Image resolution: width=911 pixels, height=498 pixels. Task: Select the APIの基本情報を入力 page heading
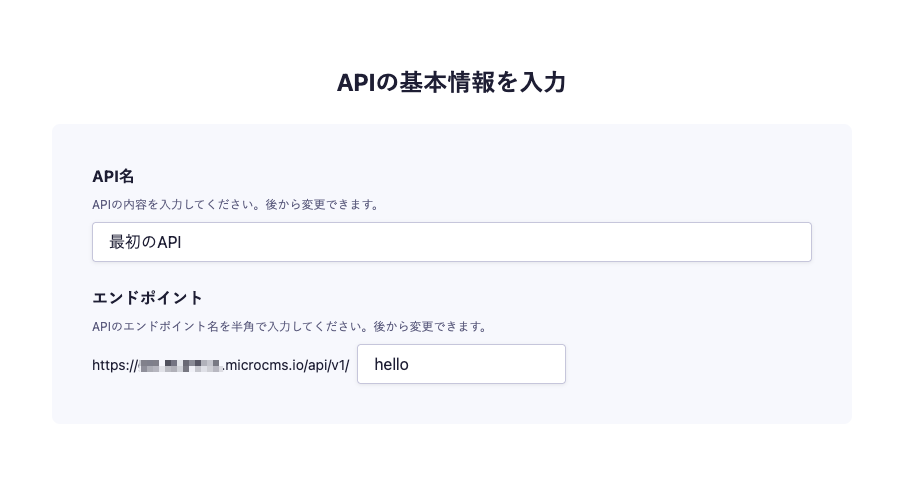point(451,82)
